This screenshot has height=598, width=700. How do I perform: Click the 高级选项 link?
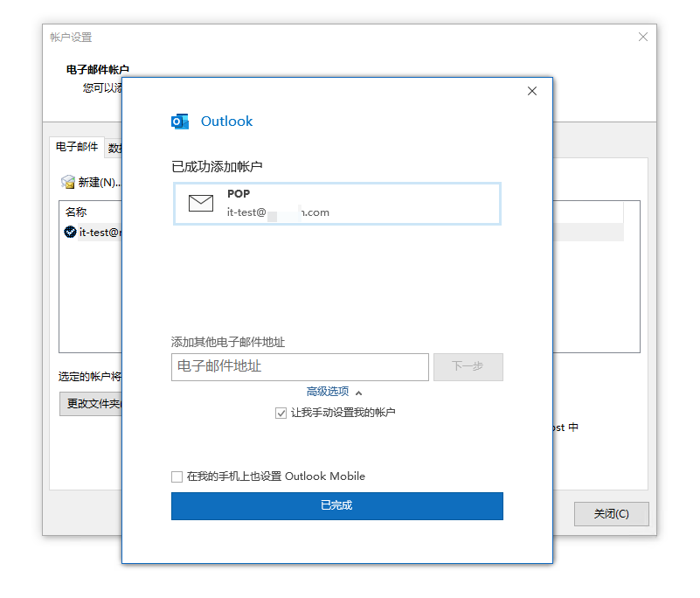[x=328, y=392]
